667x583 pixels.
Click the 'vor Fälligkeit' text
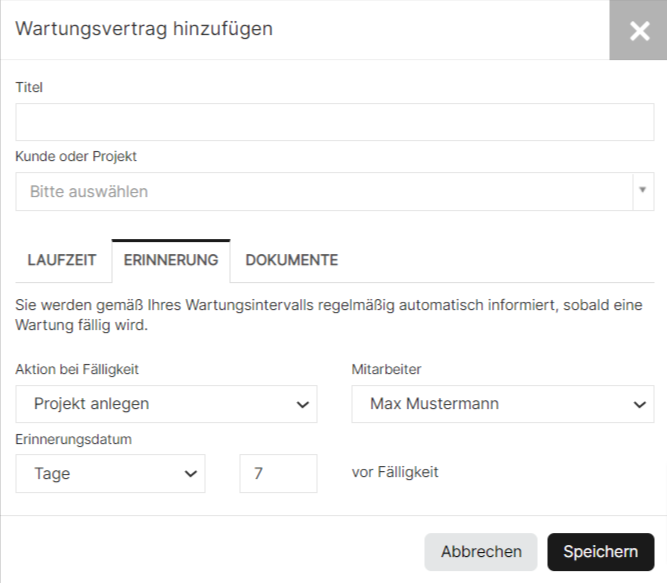point(395,472)
